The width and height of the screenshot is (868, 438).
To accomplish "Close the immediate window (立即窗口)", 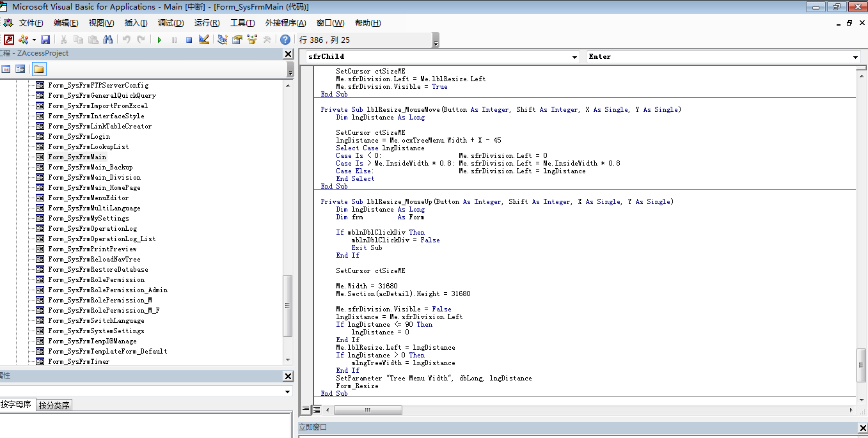I will pyautogui.click(x=862, y=428).
